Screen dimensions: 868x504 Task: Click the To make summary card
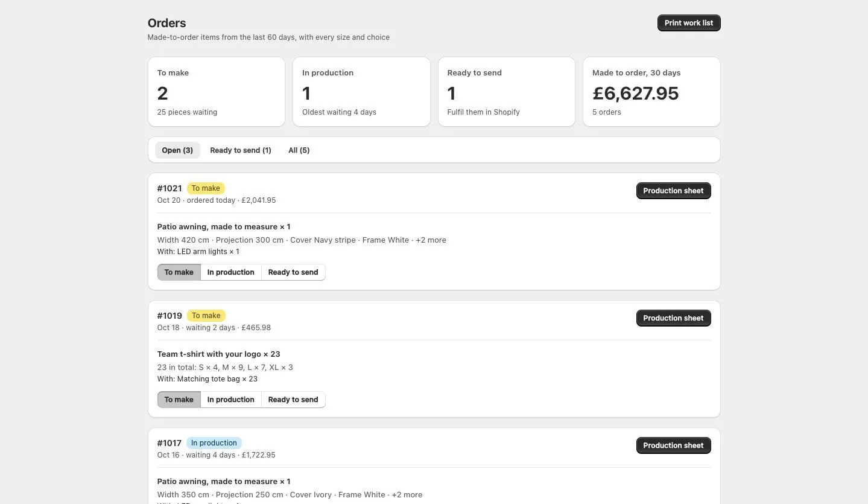click(x=217, y=92)
